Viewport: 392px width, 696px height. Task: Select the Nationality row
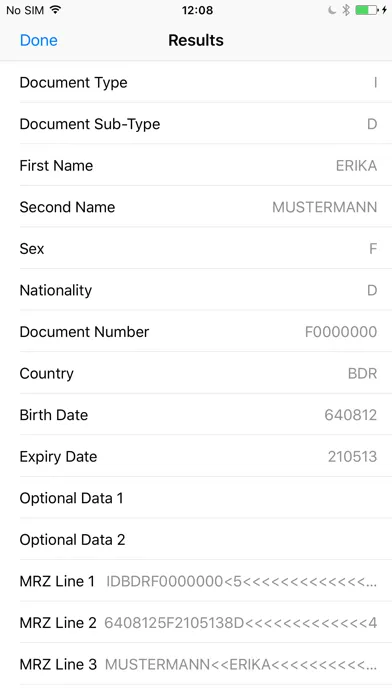pyautogui.click(x=196, y=290)
